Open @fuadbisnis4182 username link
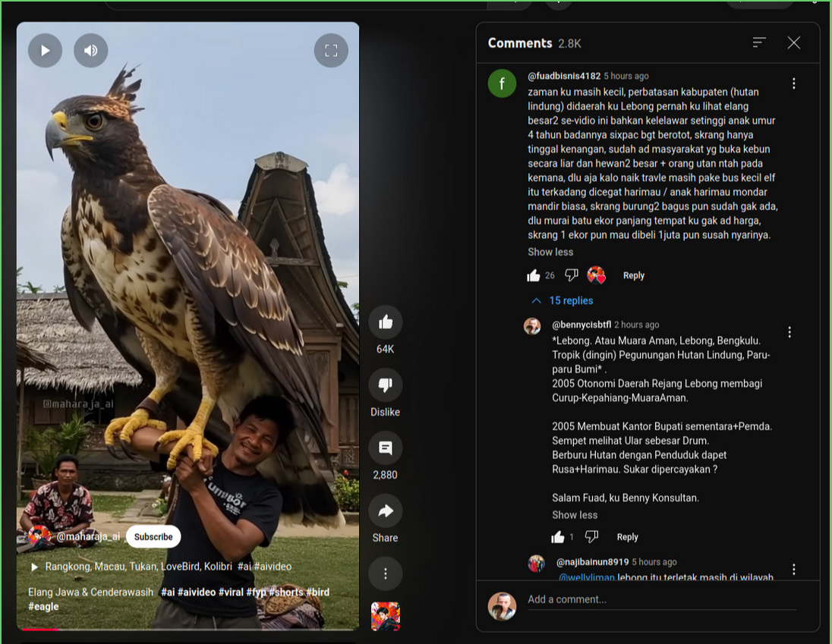Screen dimensions: 832x644 (x=564, y=76)
